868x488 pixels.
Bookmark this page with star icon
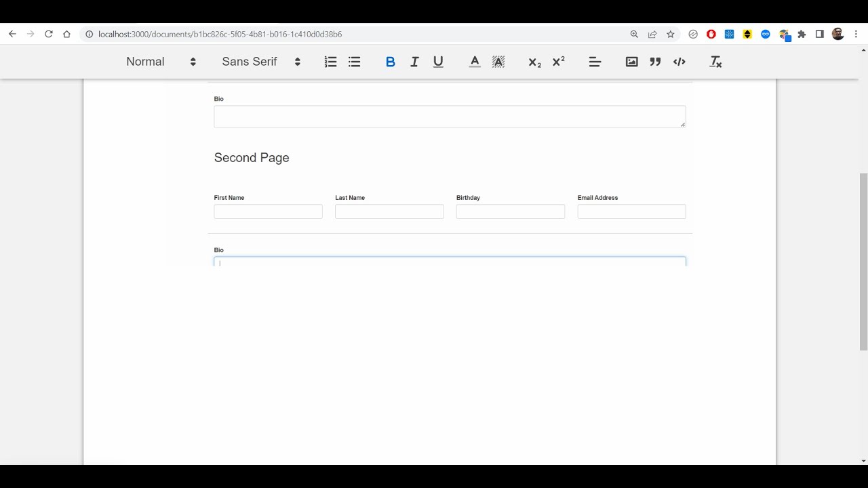[x=671, y=34]
